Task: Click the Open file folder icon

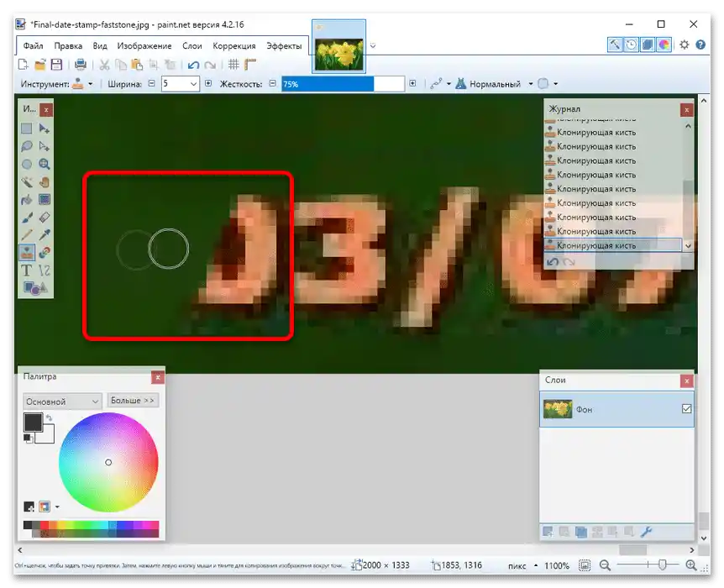Action: pos(40,65)
